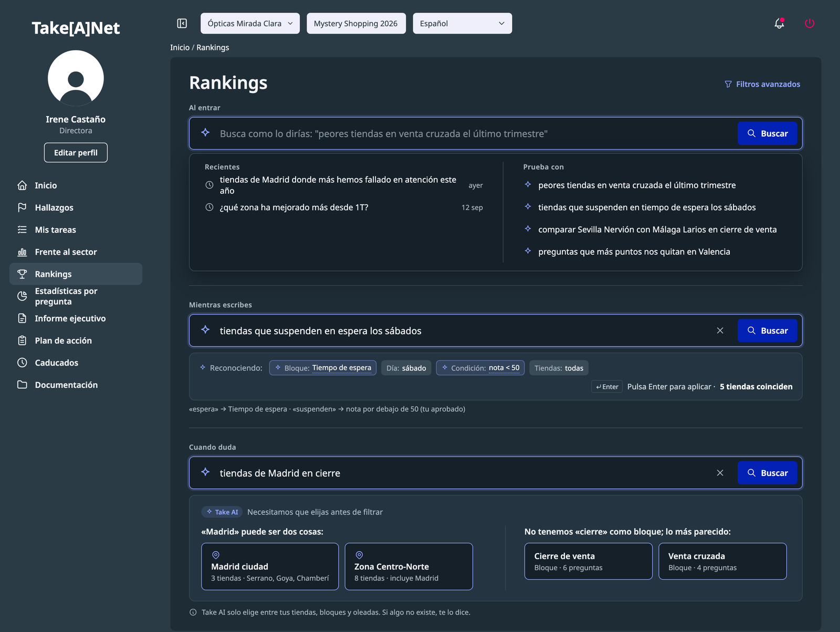
Task: Click the red power logout icon
Action: pos(810,23)
